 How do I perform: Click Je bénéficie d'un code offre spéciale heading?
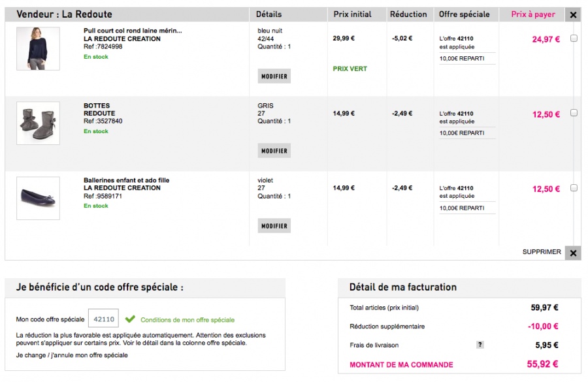tap(100, 287)
